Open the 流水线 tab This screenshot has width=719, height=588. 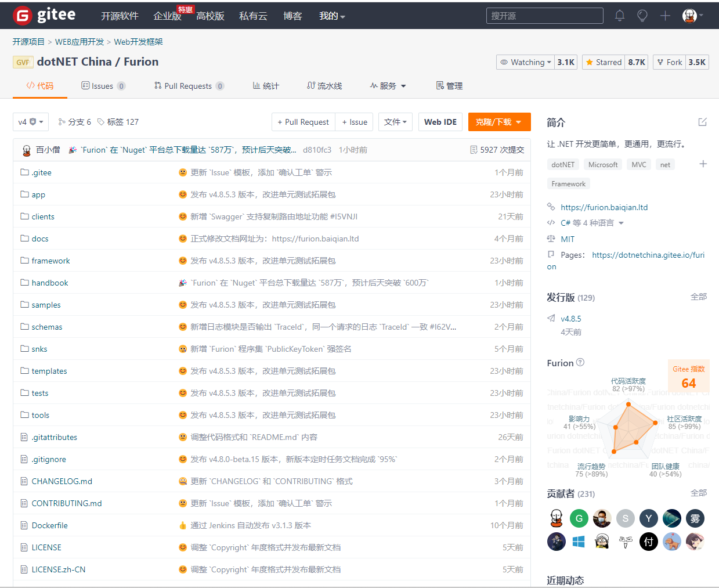coord(324,86)
